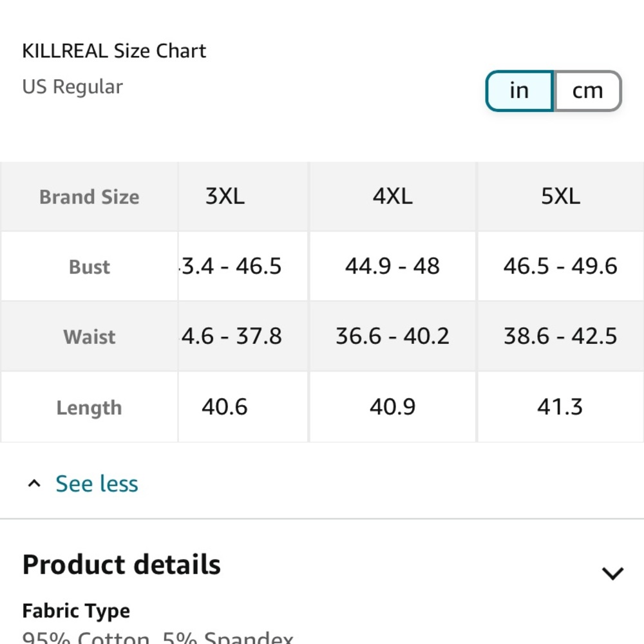Select the 3XL column header

(x=225, y=196)
